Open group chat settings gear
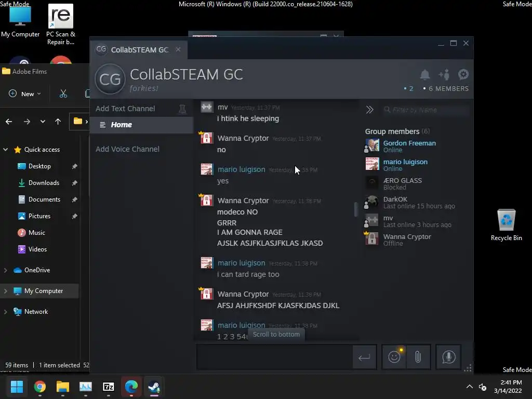Image resolution: width=532 pixels, height=399 pixels. pyautogui.click(x=463, y=74)
